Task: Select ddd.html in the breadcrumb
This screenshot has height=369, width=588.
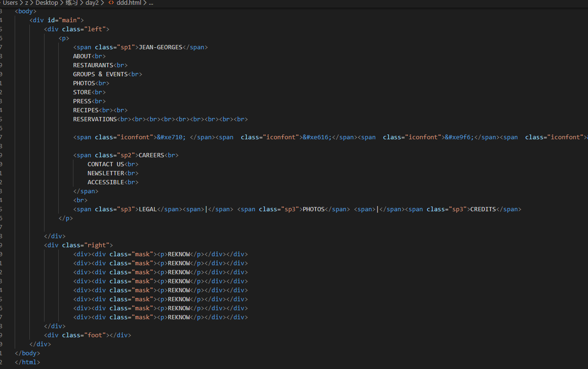Action: tap(129, 3)
